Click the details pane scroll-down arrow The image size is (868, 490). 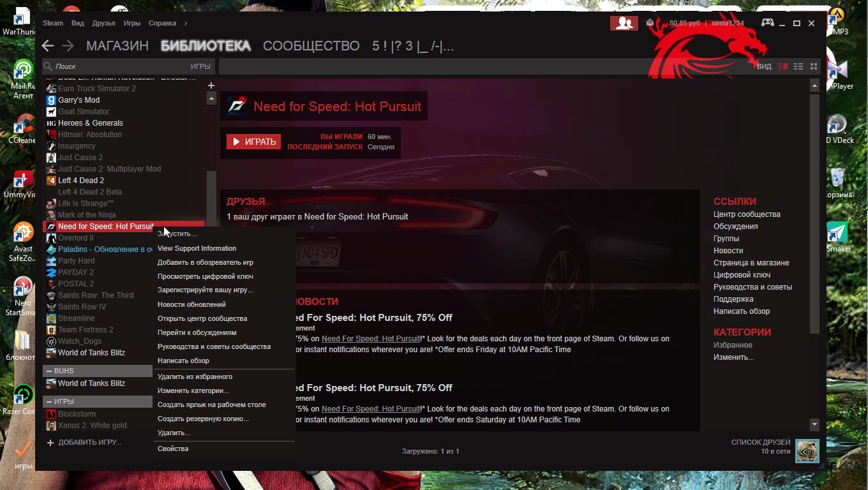coord(814,424)
